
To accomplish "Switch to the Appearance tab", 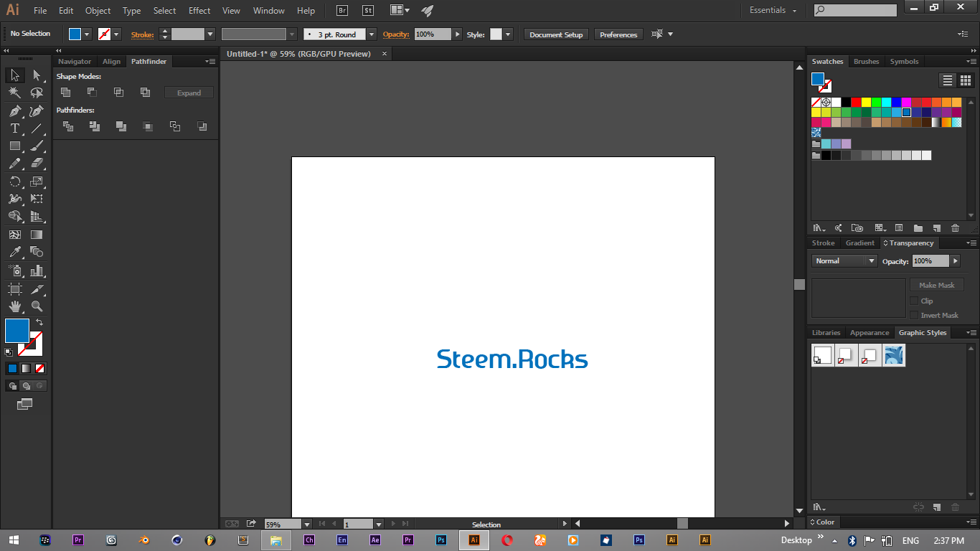I will pos(870,333).
